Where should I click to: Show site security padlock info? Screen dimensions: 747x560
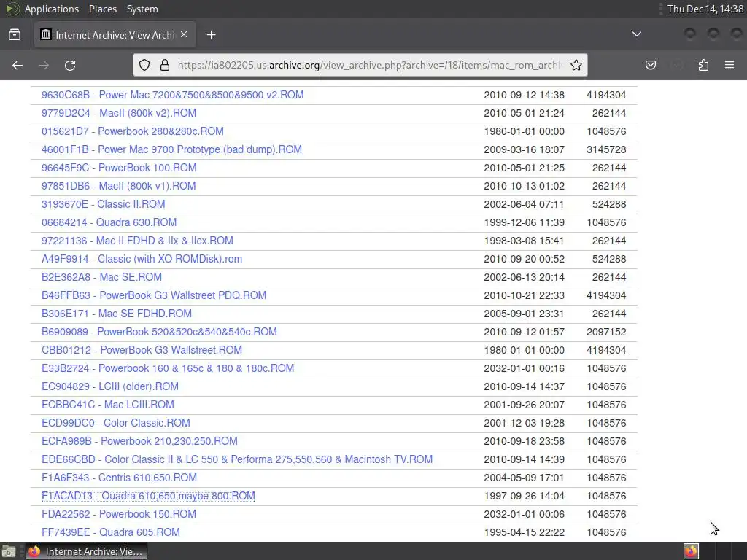click(x=165, y=65)
